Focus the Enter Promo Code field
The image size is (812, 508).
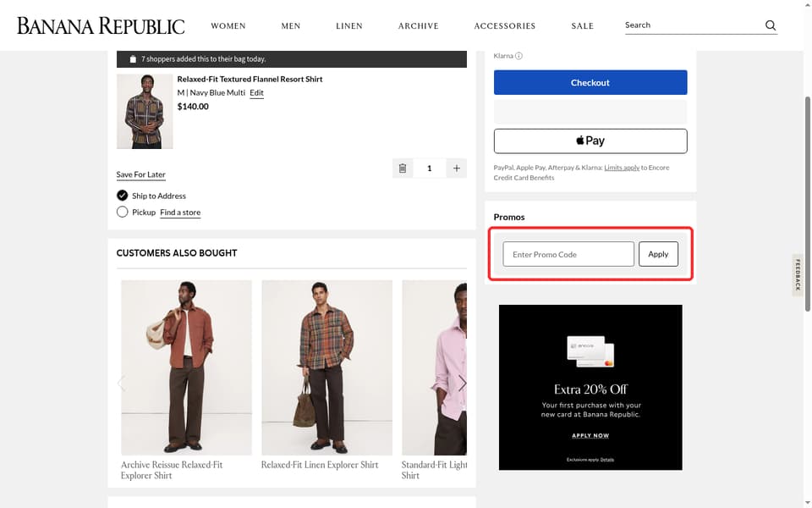click(x=568, y=254)
